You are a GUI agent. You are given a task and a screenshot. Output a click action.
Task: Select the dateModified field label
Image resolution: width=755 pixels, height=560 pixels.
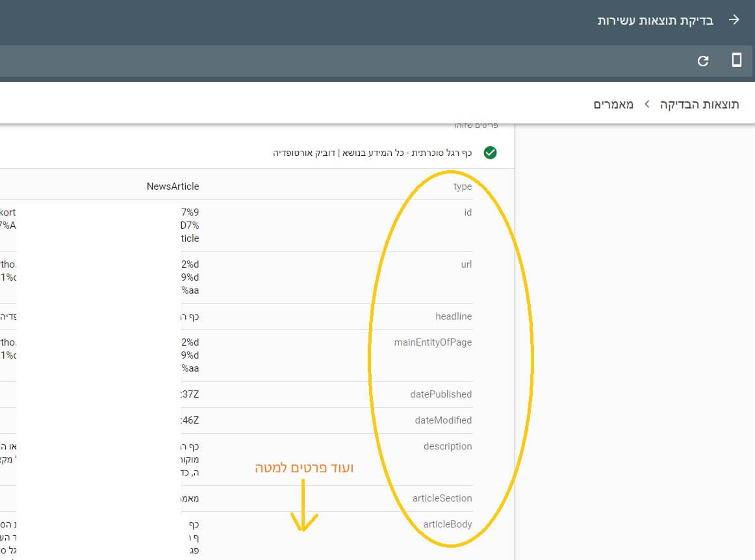[443, 420]
